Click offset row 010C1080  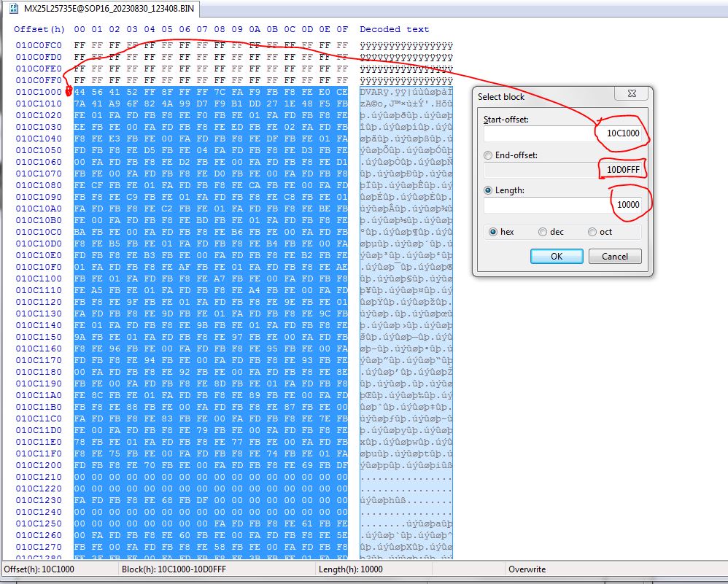(39, 185)
